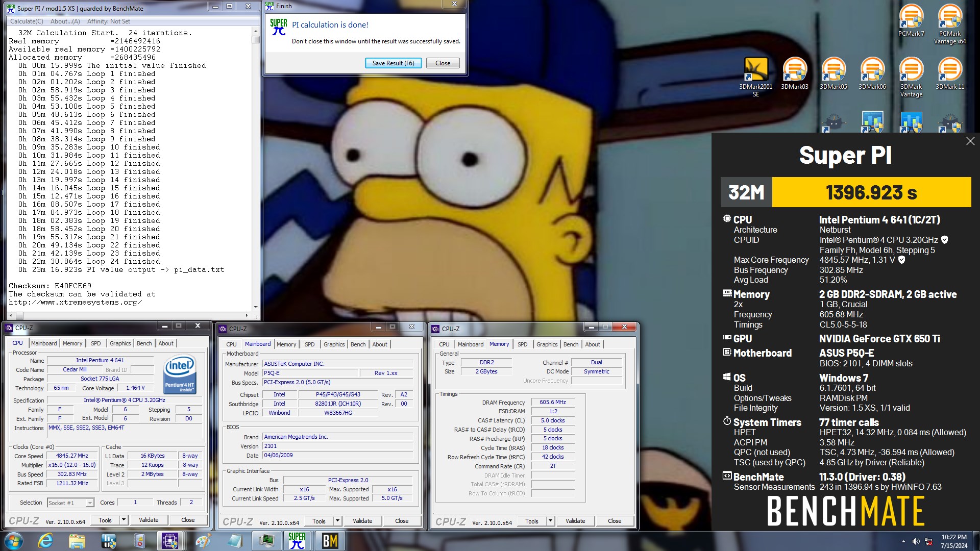Open the 3DMark 11 desktop shortcut

pyautogui.click(x=950, y=73)
